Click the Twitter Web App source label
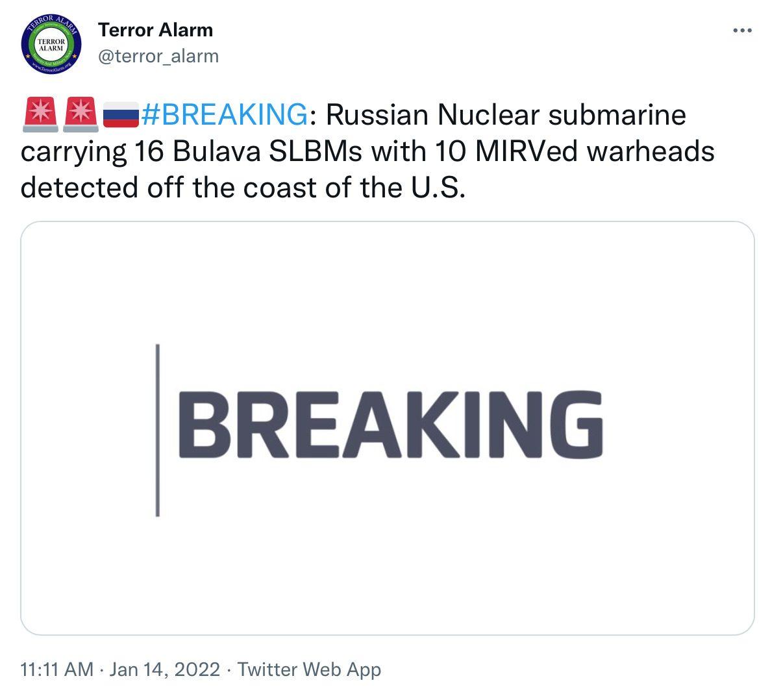The width and height of the screenshot is (770, 700). pos(309,669)
